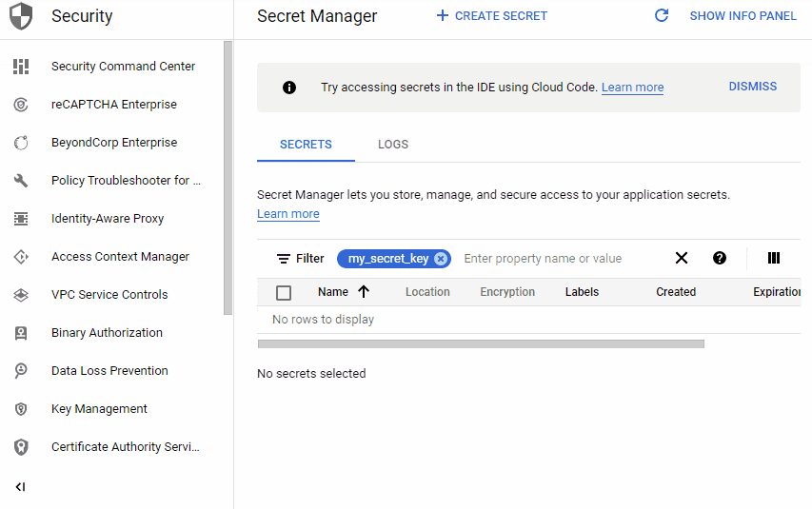Dismiss the Cloud Code banner
The image size is (812, 509).
(x=752, y=87)
